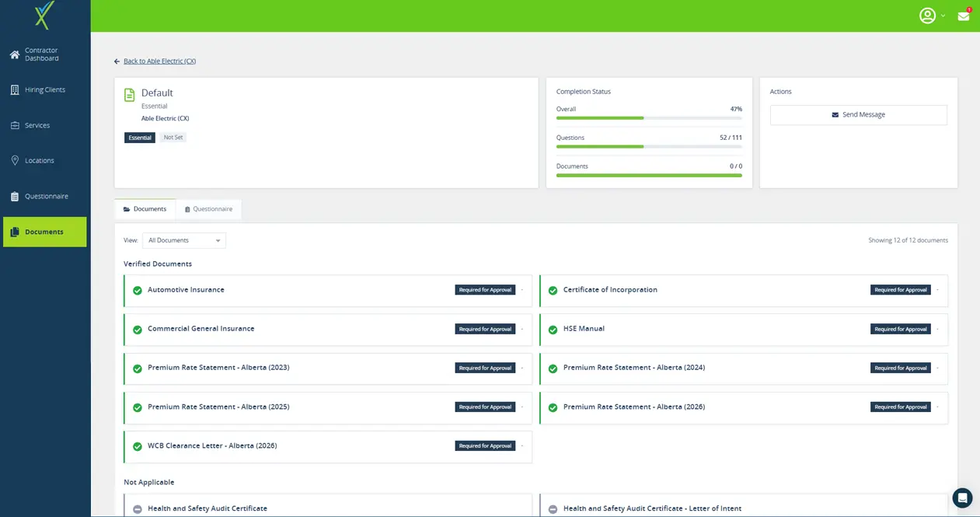Click the Documents completion progress bar
The height and width of the screenshot is (517, 980).
pos(649,175)
